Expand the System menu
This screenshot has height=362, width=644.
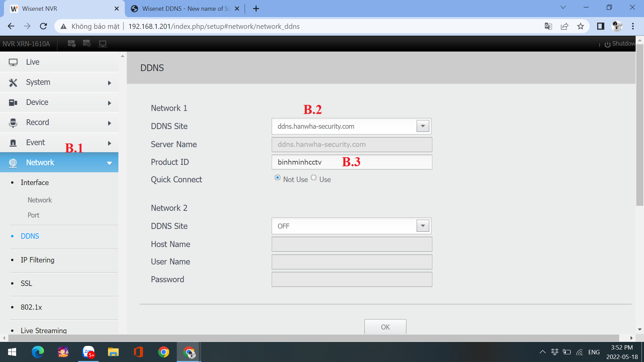[x=59, y=82]
